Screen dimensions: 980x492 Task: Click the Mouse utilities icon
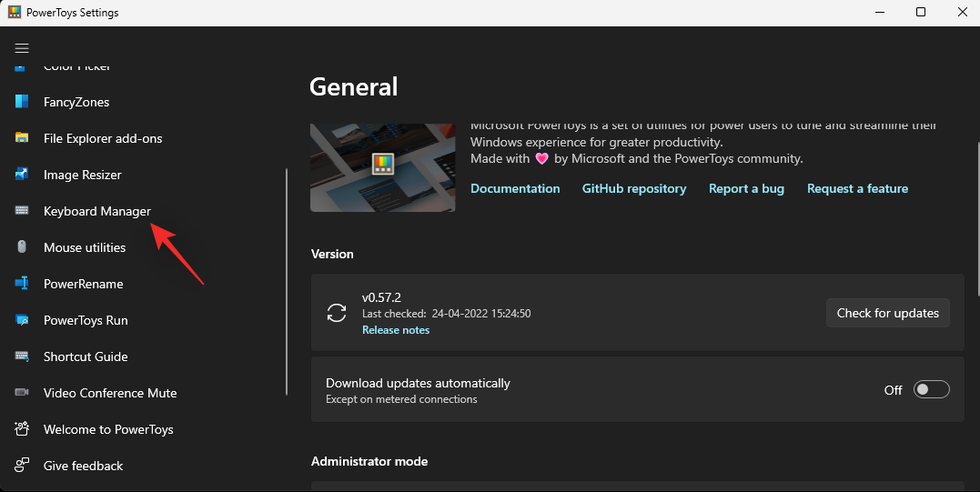coord(22,247)
